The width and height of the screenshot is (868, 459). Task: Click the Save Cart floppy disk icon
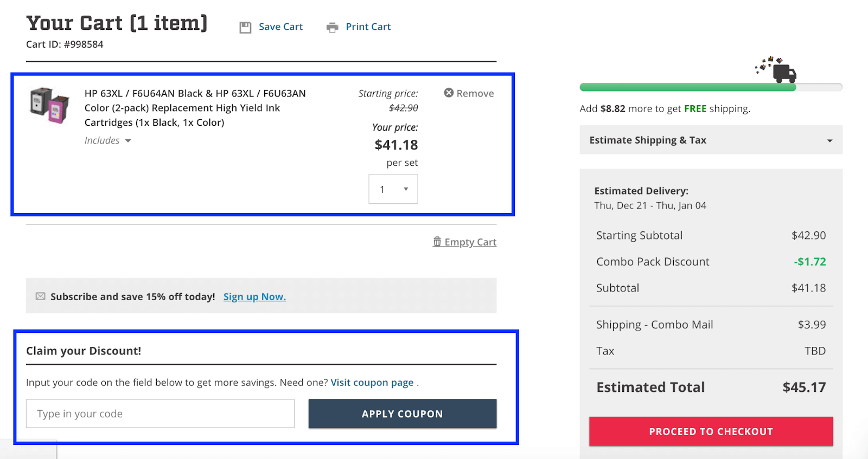click(245, 26)
